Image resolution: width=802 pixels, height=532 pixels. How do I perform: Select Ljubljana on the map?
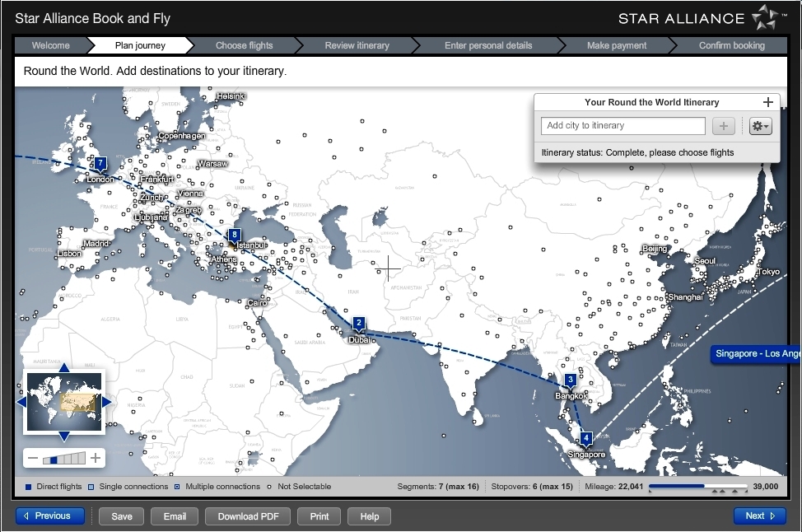point(151,217)
